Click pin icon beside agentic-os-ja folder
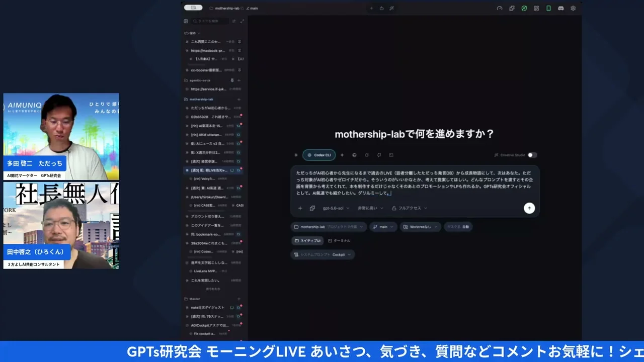Screen dimensions: 644x362 pyautogui.click(x=232, y=80)
